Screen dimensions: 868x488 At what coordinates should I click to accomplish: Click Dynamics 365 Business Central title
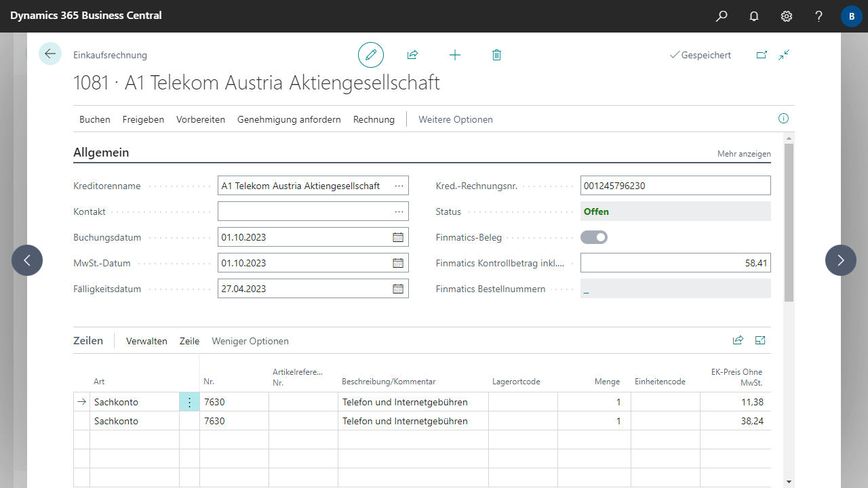click(x=86, y=15)
